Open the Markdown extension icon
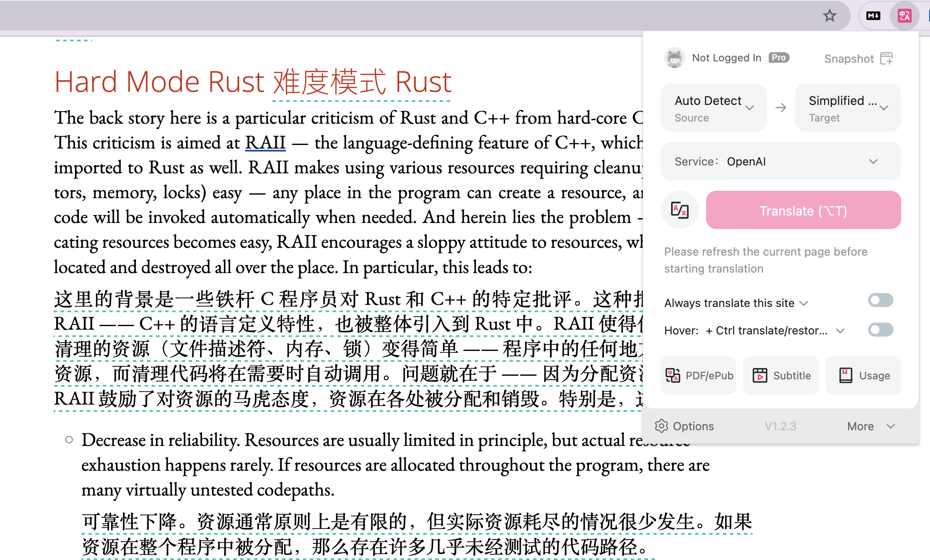The image size is (930, 560). (x=873, y=16)
